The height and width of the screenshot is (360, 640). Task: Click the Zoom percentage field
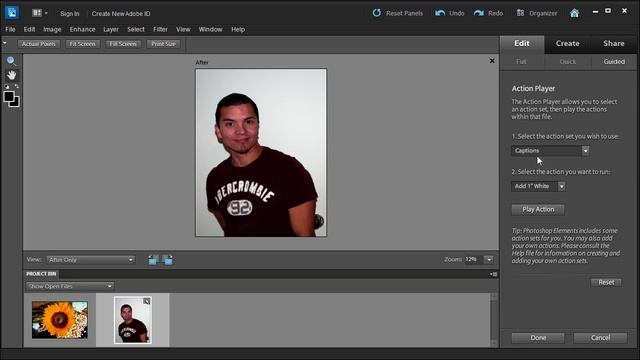click(473, 260)
